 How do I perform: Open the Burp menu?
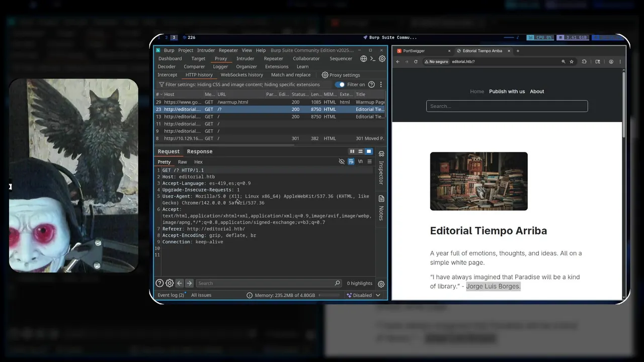169,50
